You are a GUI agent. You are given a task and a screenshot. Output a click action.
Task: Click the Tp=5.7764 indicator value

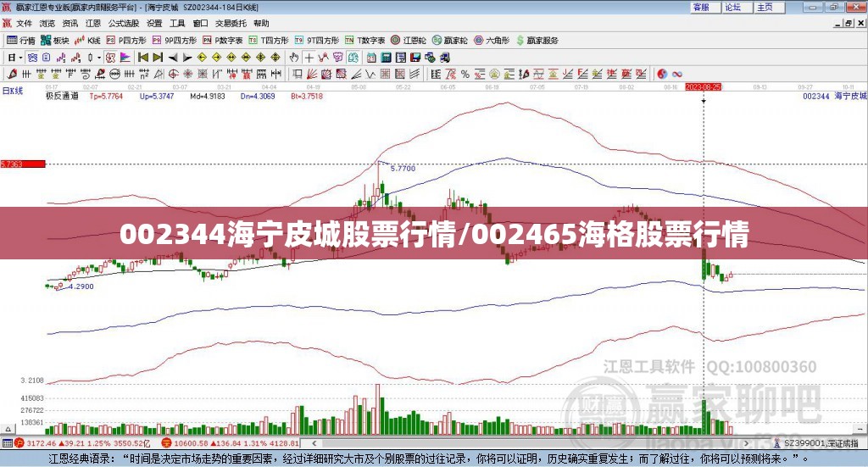coord(106,96)
